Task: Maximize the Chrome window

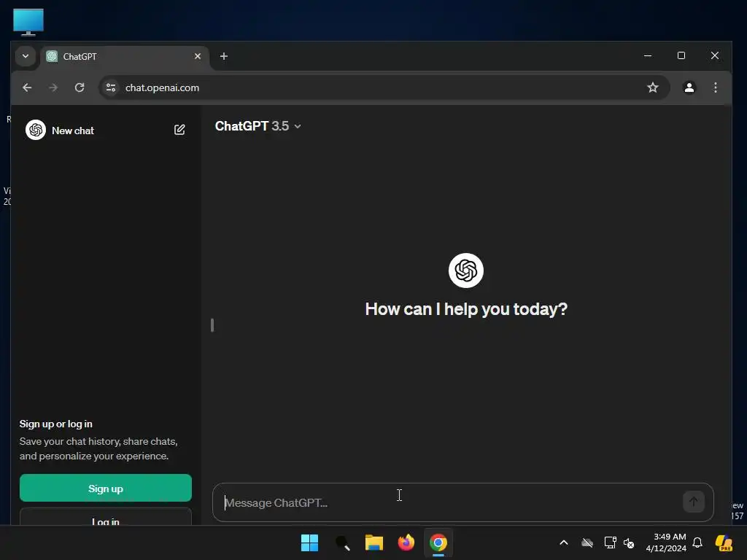Action: click(x=681, y=55)
